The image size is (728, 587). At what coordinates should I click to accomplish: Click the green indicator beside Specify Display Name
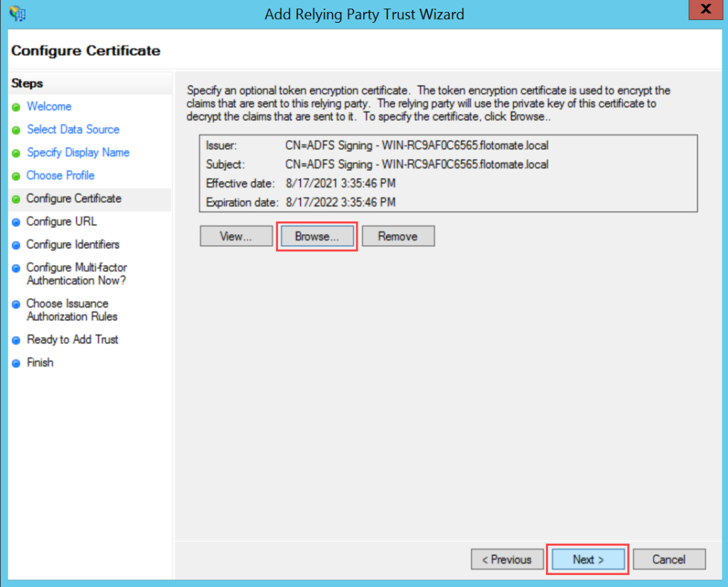point(16,152)
